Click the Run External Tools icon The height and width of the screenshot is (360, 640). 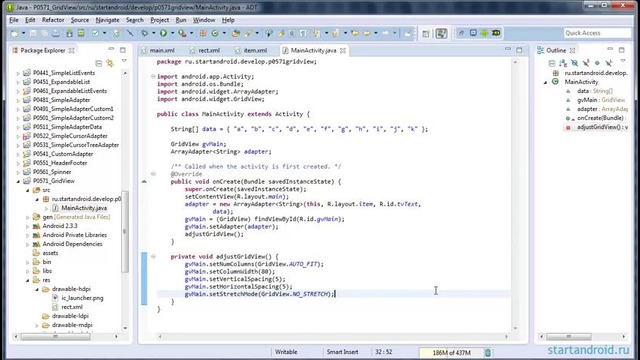click(182, 33)
